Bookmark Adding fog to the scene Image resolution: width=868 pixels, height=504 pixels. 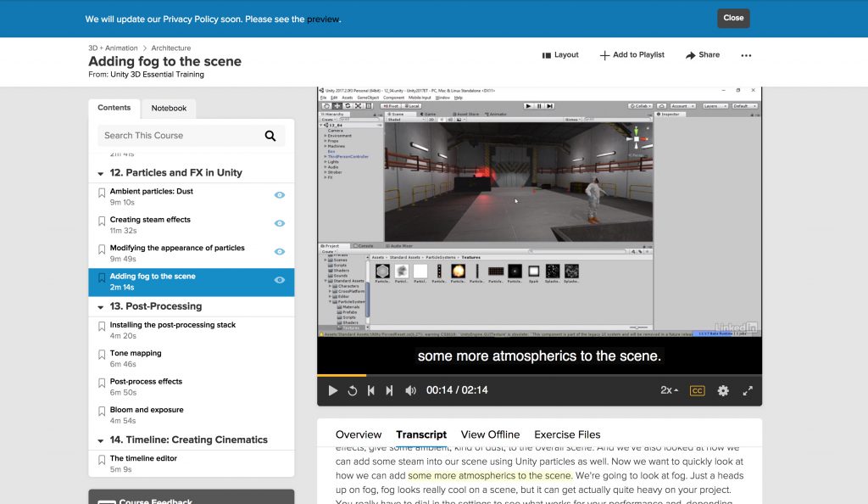(x=102, y=277)
